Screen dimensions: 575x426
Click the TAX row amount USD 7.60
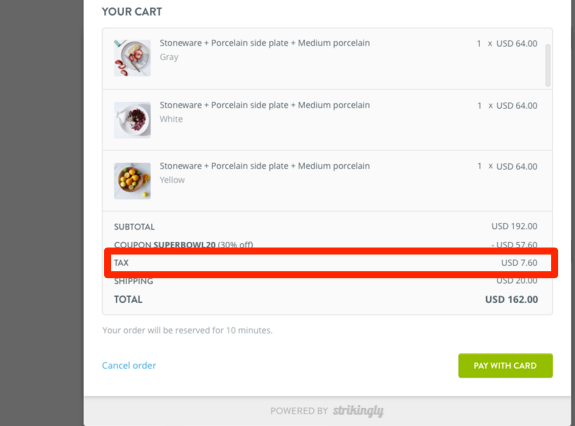519,263
